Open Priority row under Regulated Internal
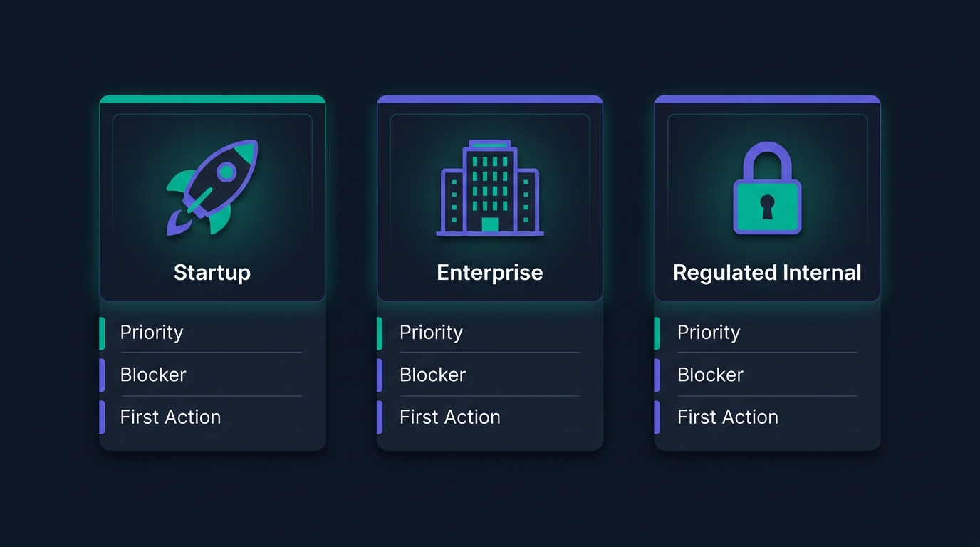 click(767, 333)
